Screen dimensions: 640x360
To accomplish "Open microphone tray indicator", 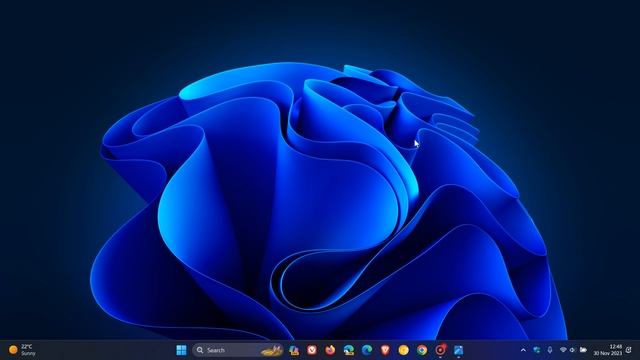I will [x=550, y=350].
